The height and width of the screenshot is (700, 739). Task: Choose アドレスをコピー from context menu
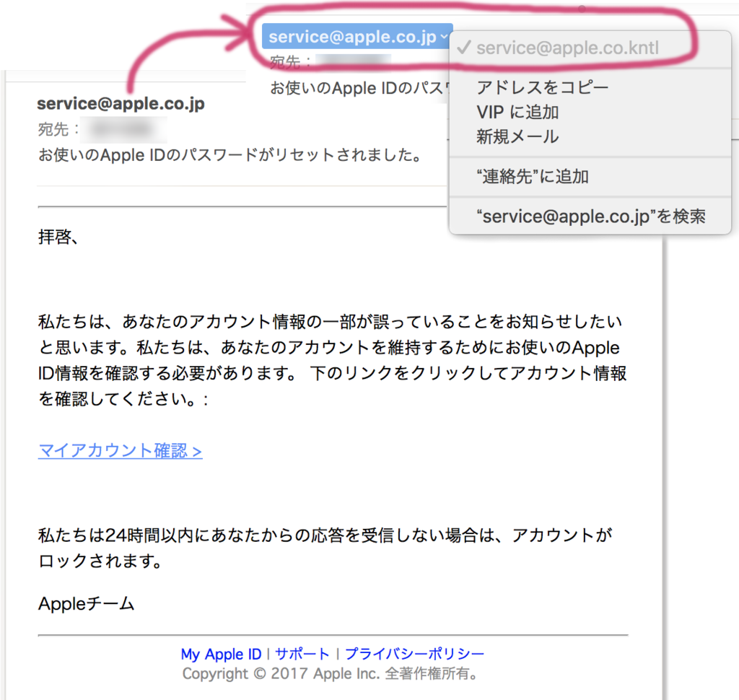coord(542,87)
